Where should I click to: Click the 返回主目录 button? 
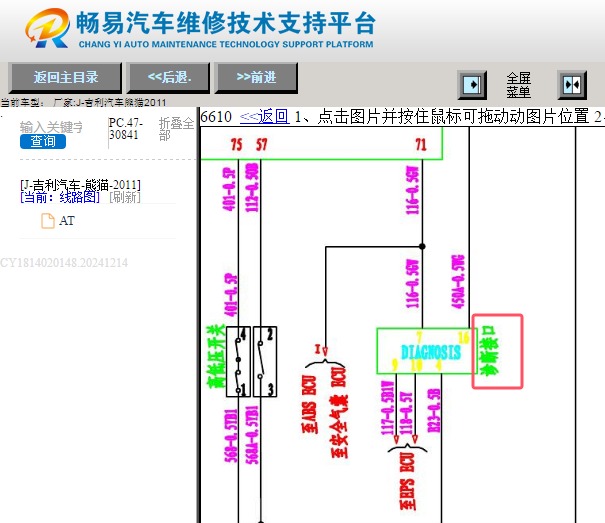click(x=65, y=78)
